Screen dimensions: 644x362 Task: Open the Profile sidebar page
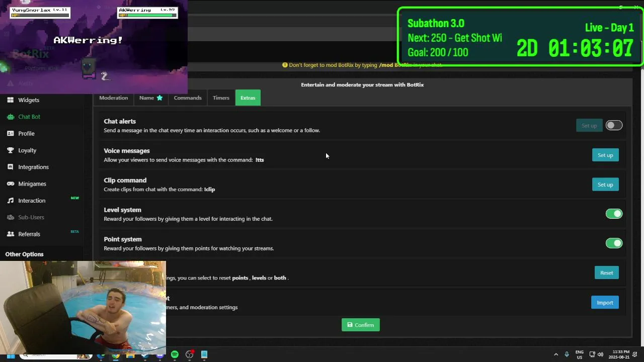(26, 134)
